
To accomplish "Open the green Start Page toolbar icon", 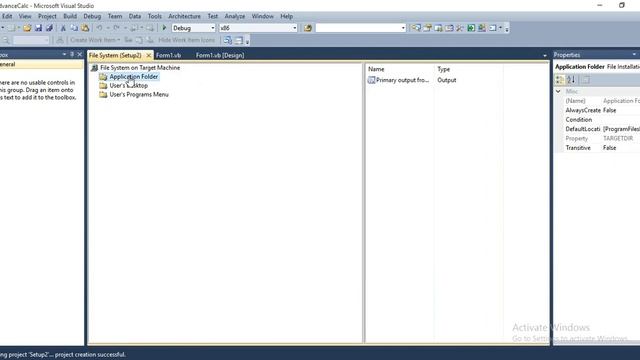I will pyautogui.click(x=471, y=28).
